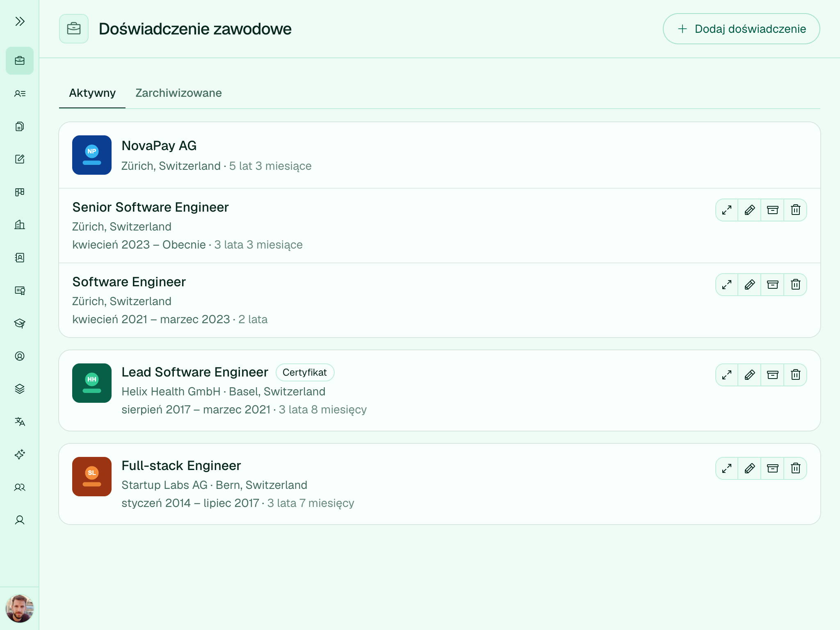
Task: Click the Certyfikat badge
Action: (x=305, y=372)
